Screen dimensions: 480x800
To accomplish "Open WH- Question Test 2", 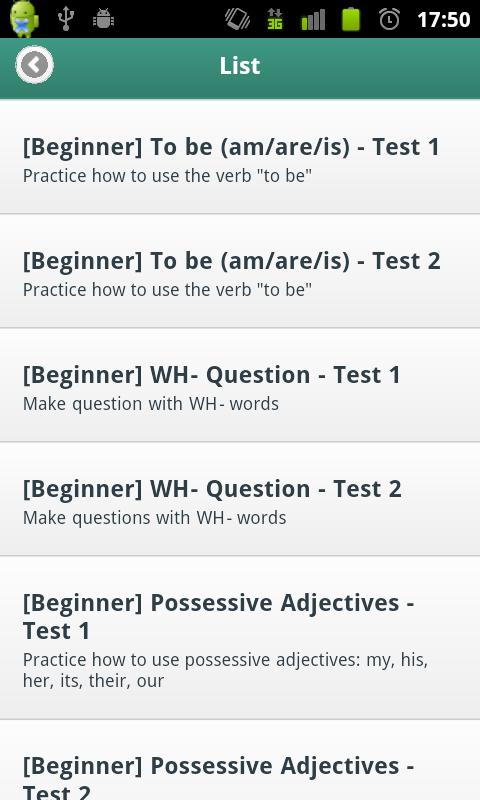I will click(240, 499).
